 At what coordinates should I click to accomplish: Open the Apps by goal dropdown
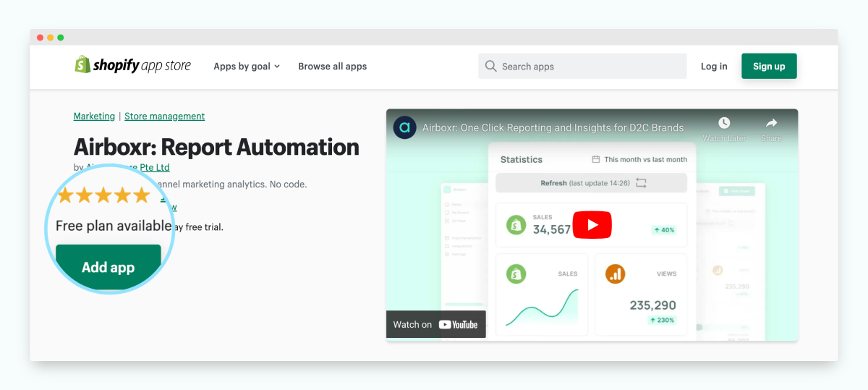pos(247,66)
